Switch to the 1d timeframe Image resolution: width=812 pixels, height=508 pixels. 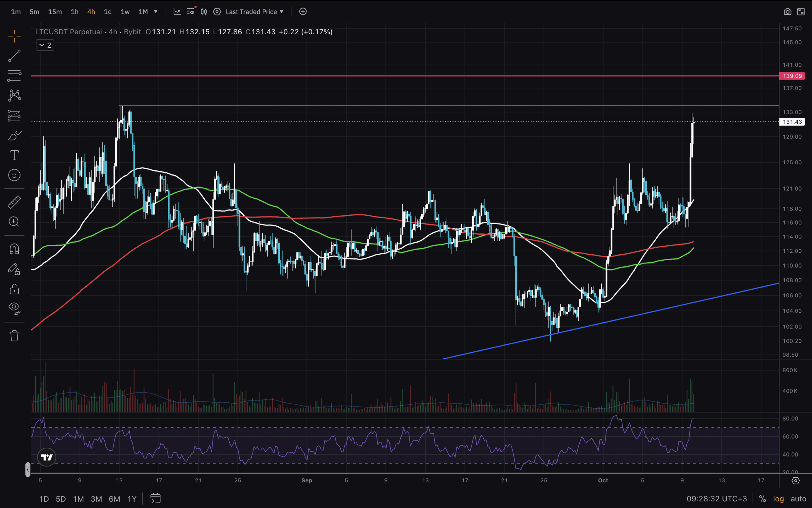108,12
